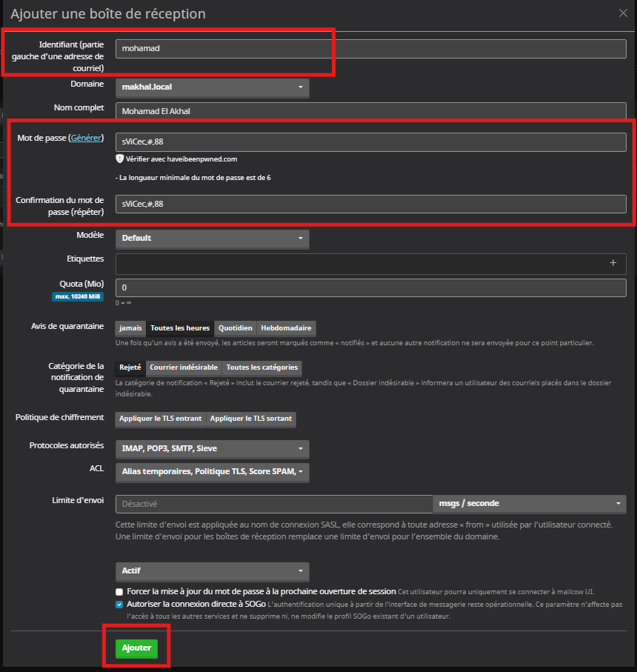Open the Domaine dropdown showing makhal.local
This screenshot has width=637, height=672.
coord(212,87)
